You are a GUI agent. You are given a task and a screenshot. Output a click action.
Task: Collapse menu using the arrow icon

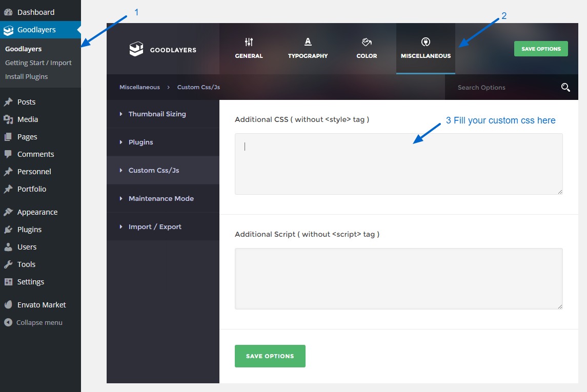pyautogui.click(x=8, y=323)
